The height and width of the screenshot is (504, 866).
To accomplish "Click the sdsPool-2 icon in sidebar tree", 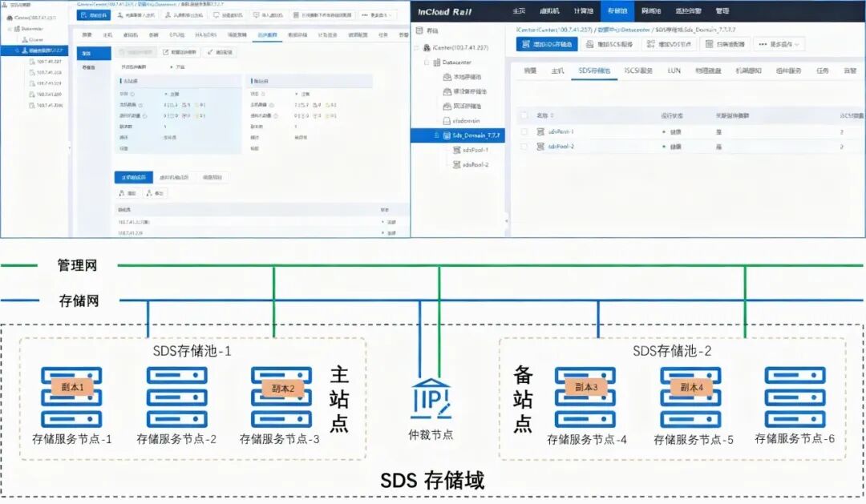I will [457, 164].
